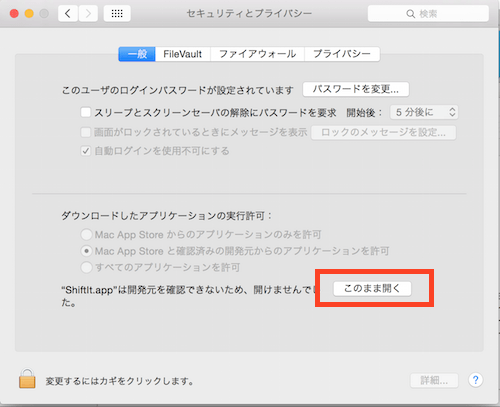The width and height of the screenshot is (500, 407).
Task: Show all preferences grid icon
Action: pos(117,13)
